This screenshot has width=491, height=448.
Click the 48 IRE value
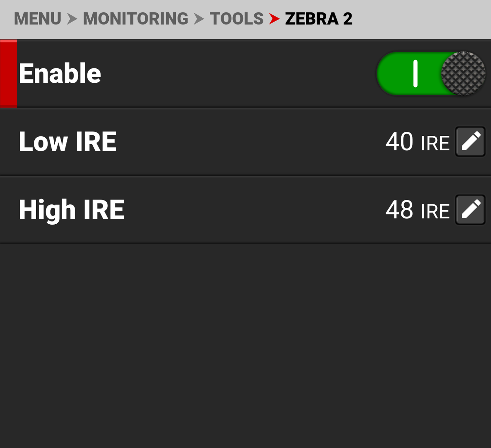399,210
